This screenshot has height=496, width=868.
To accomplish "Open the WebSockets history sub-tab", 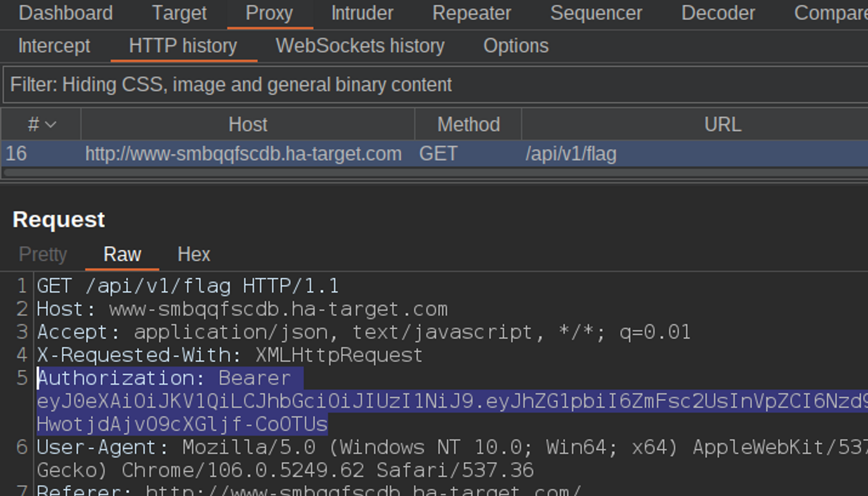I will pos(360,46).
